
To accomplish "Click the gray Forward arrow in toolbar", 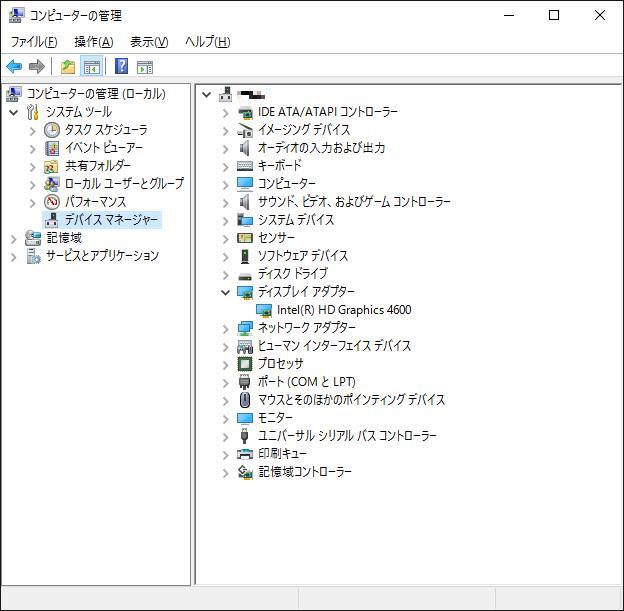I will click(x=37, y=66).
